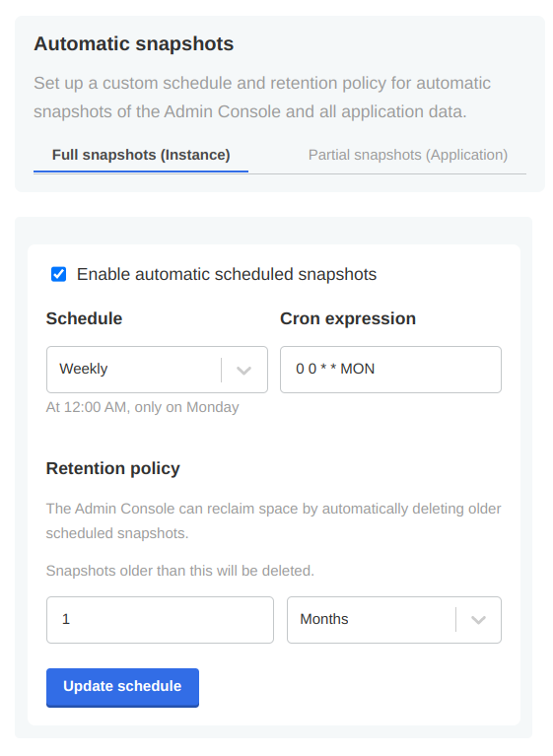This screenshot has width=553, height=756.
Task: Toggle Enable automatic scheduled snapshots checkbox
Action: click(x=59, y=274)
